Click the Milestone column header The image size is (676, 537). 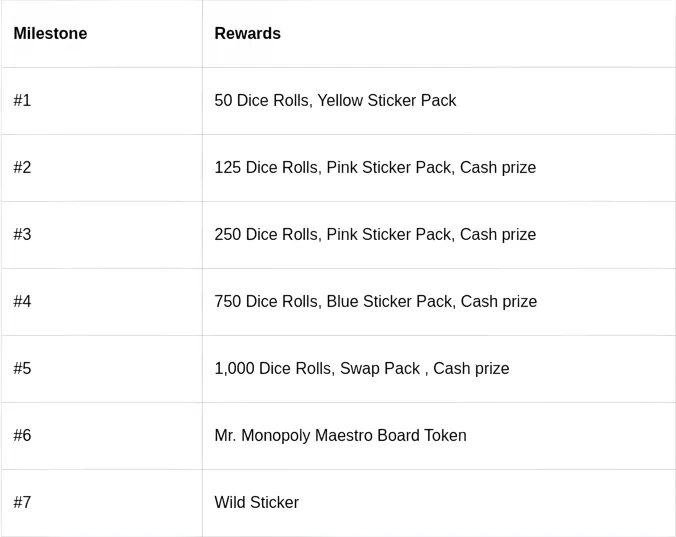50,34
